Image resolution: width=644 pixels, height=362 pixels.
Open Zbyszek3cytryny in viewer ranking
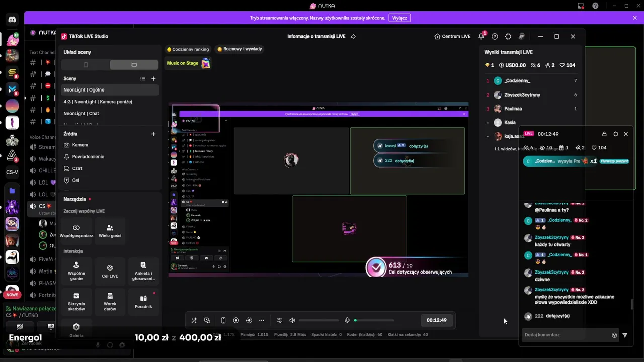(531, 95)
